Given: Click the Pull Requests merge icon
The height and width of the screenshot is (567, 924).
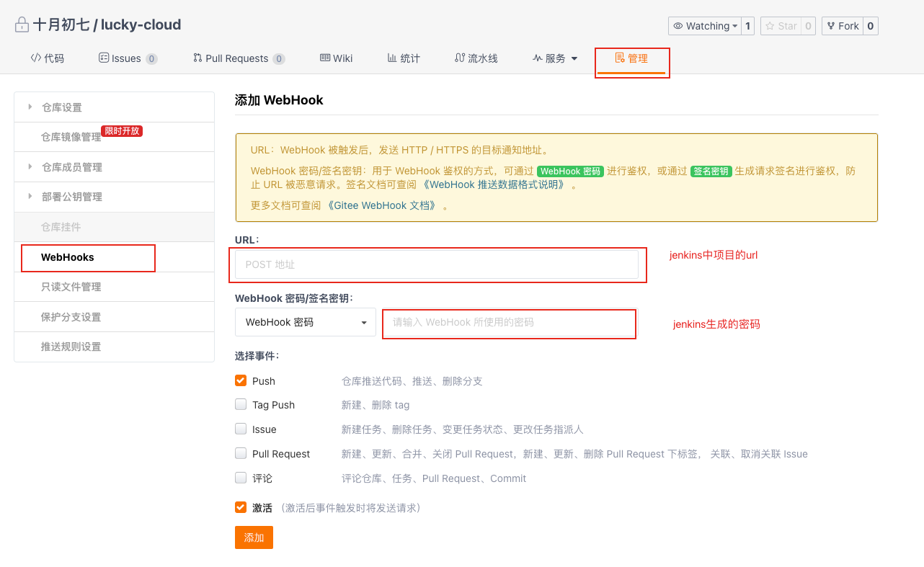Looking at the screenshot, I should click(x=197, y=58).
